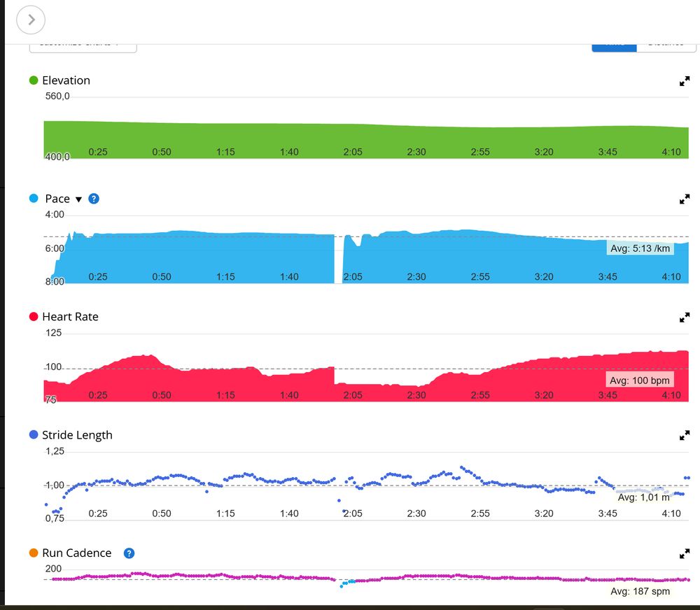Screen dimensions: 700x610
Task: Expand the Stride Length chart to fullscreen
Action: pyautogui.click(x=685, y=435)
